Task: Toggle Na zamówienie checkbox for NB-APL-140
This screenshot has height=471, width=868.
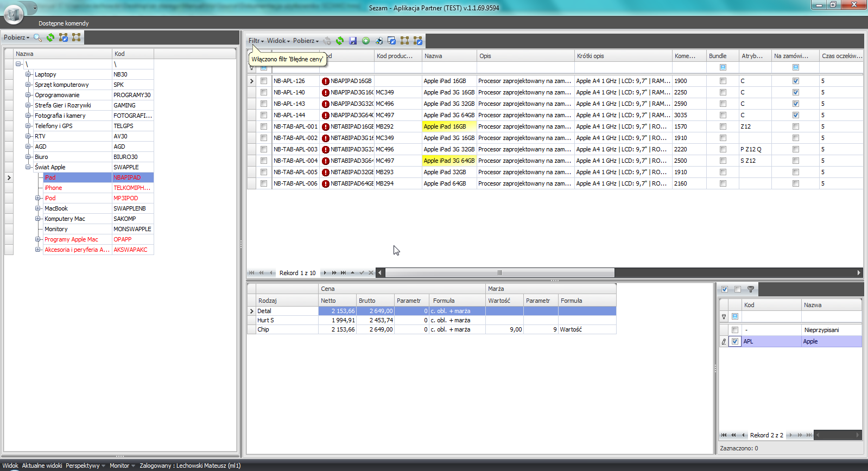Action: coord(796,92)
